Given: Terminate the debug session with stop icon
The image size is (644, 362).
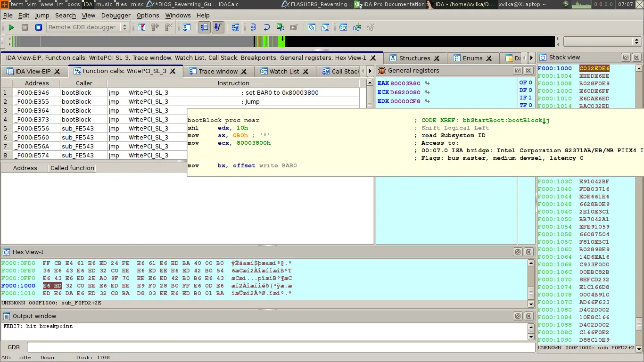Looking at the screenshot, I should click(39, 27).
